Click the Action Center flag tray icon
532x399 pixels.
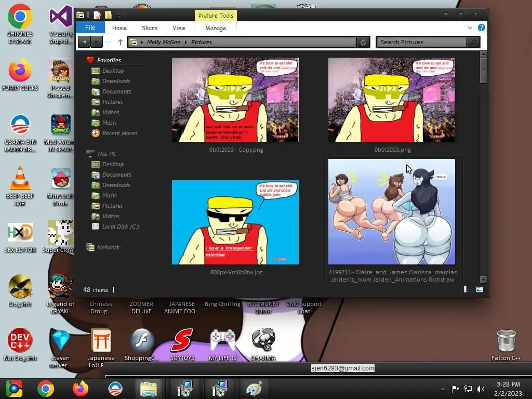[x=455, y=389]
